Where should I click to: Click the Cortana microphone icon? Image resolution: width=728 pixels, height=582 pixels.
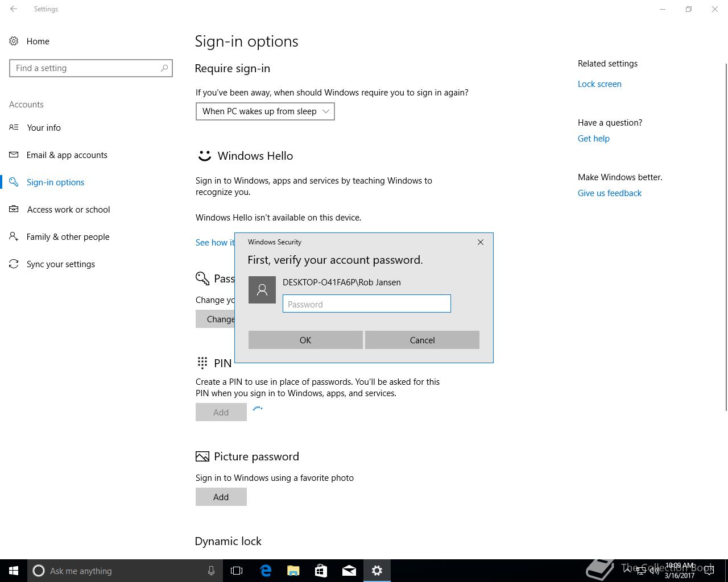(x=211, y=571)
